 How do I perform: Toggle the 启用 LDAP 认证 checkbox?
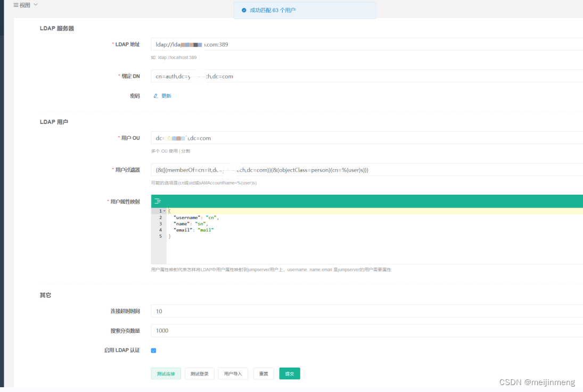pyautogui.click(x=153, y=351)
